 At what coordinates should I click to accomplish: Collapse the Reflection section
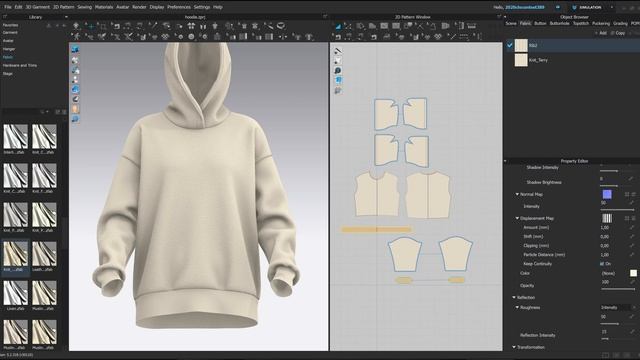point(514,298)
